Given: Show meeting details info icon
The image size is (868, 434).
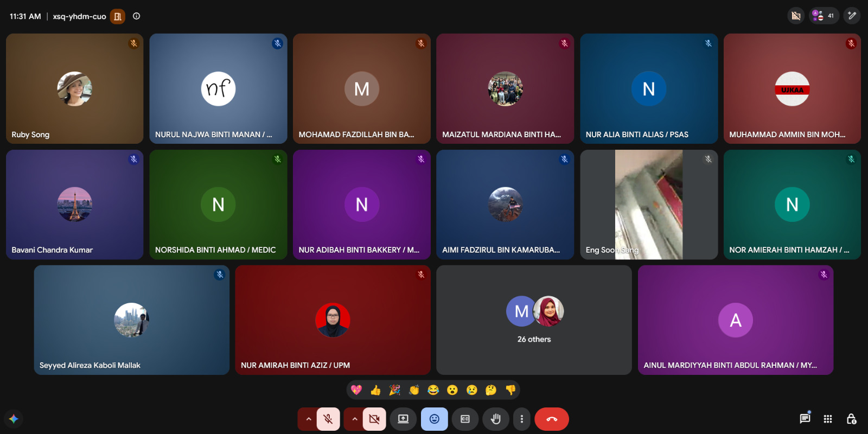Looking at the screenshot, I should (136, 16).
